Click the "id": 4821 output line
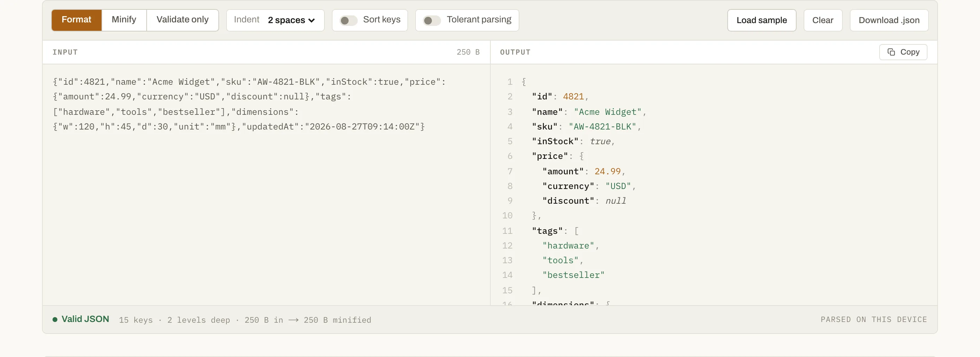Screen dimensions: 980x357 tap(560, 97)
